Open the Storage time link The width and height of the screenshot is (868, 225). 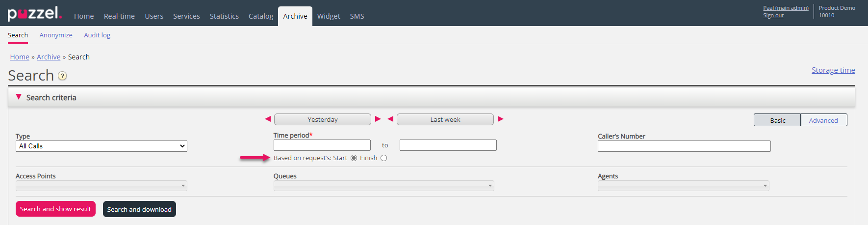(833, 70)
